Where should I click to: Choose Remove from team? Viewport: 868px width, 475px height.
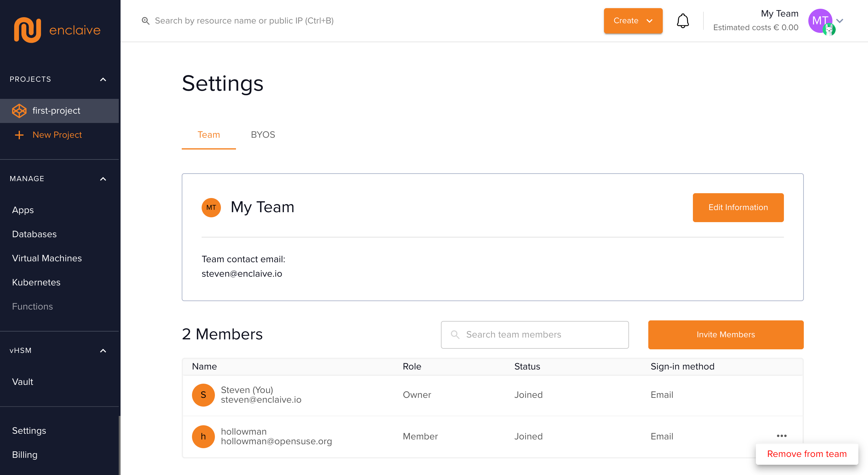tap(807, 454)
